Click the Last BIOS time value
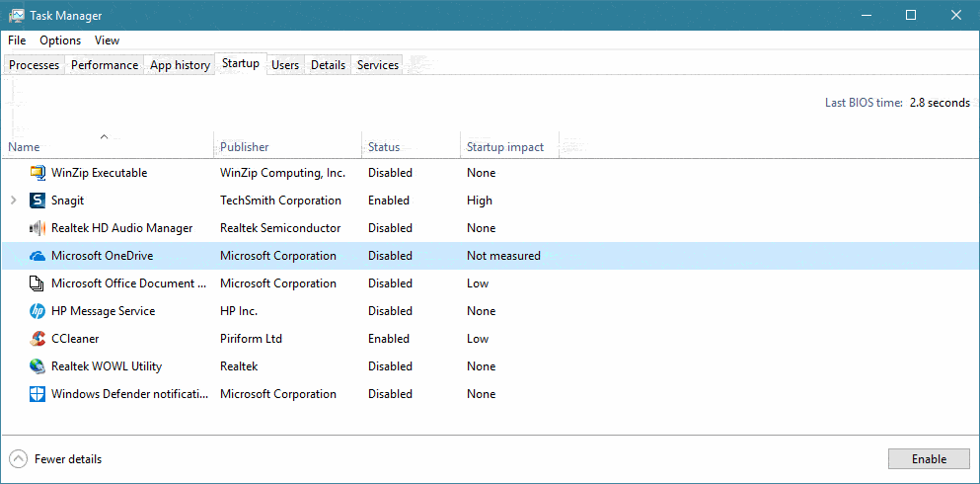 pos(940,103)
